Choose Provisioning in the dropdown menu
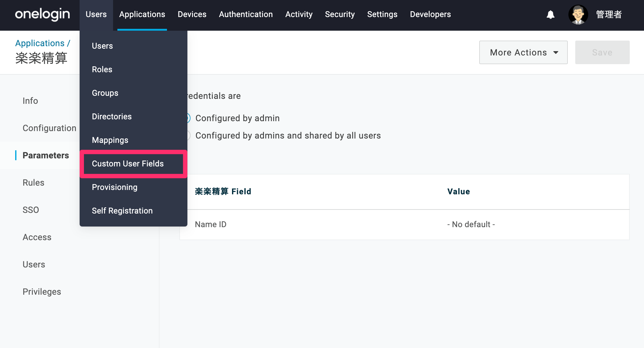 [134, 187]
